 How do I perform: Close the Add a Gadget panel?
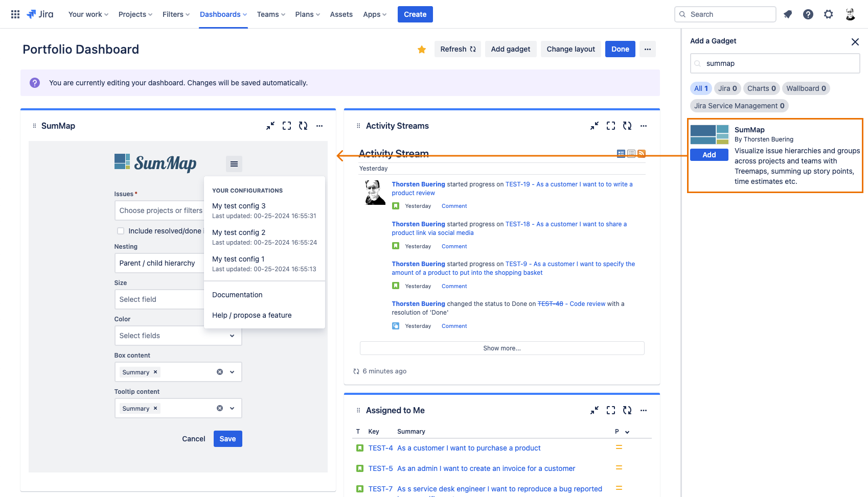coord(855,42)
